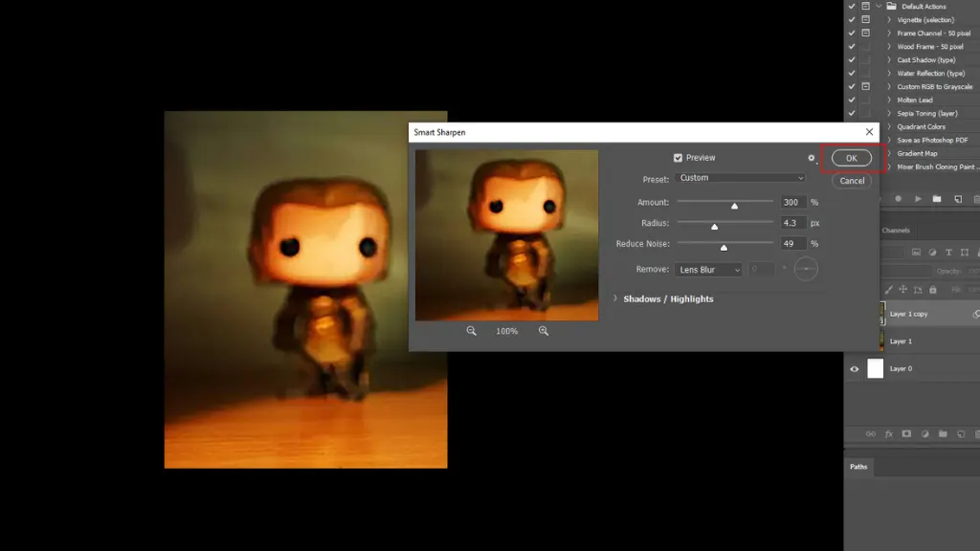Click the Begin Recording button in Actions panel
This screenshot has width=980, height=551.
click(898, 199)
